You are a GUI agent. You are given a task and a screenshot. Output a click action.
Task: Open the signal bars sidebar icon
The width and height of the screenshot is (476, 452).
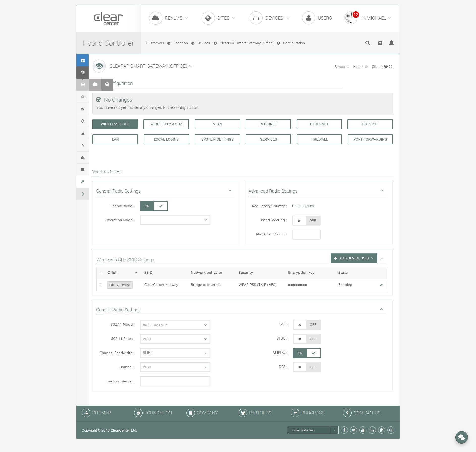pos(83,133)
